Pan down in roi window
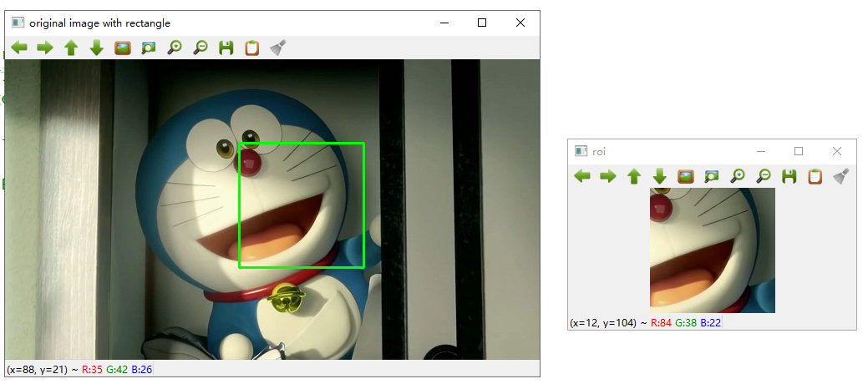Screen dimensions: 868x389 (x=660, y=176)
